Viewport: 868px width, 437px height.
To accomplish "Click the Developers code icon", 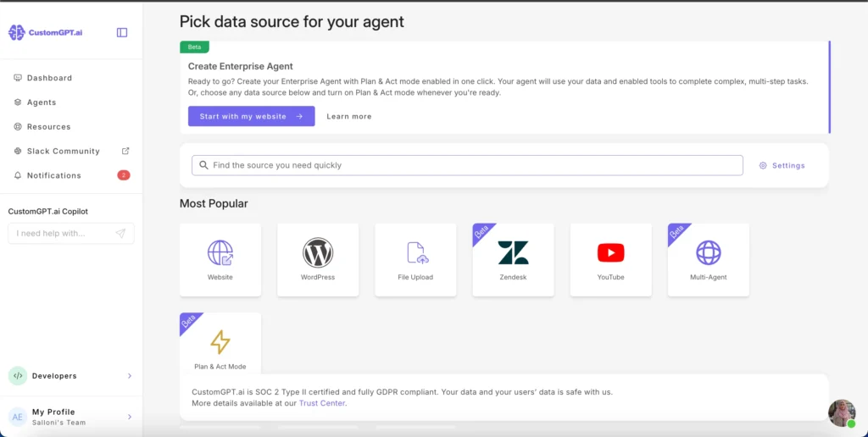I will pyautogui.click(x=18, y=375).
